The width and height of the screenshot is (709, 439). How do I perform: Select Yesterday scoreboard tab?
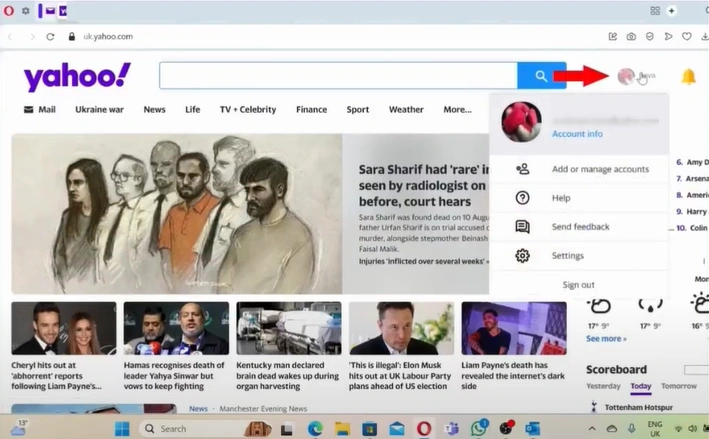click(x=603, y=386)
